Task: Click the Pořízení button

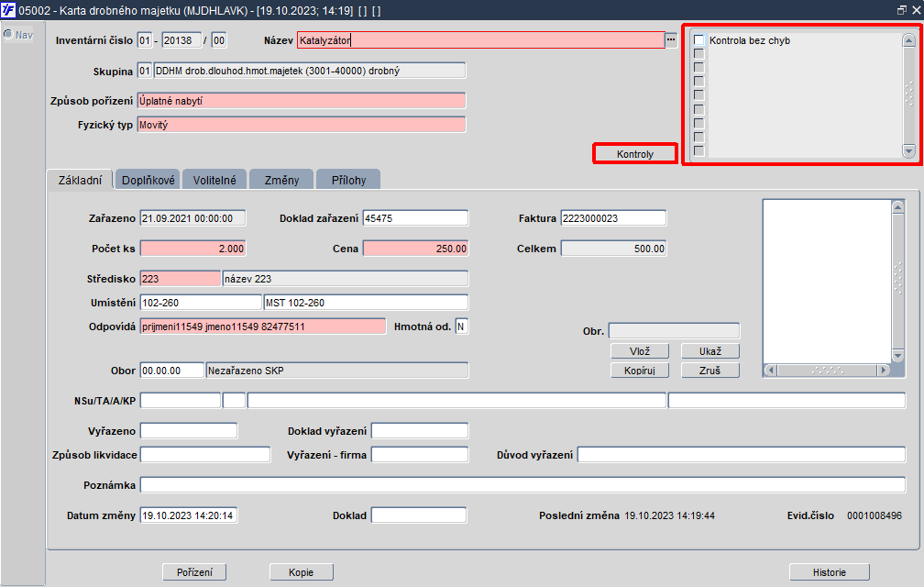Action: tap(194, 571)
